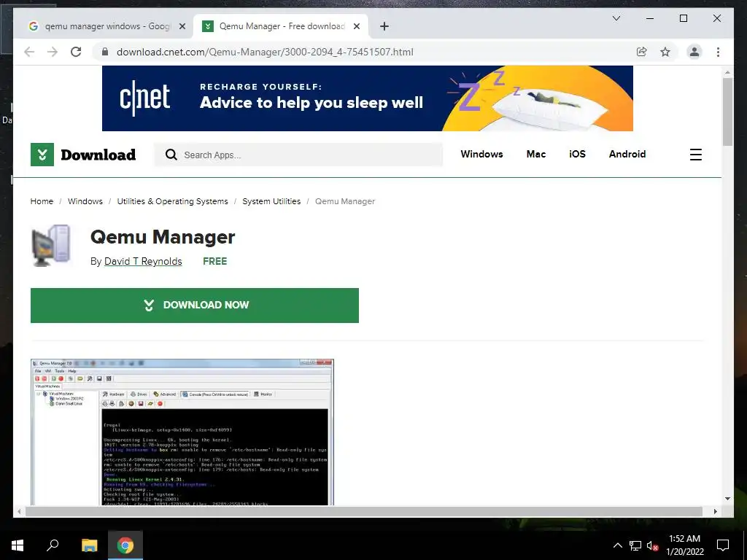This screenshot has height=560, width=747.
Task: Open the Android category
Action: click(x=627, y=155)
